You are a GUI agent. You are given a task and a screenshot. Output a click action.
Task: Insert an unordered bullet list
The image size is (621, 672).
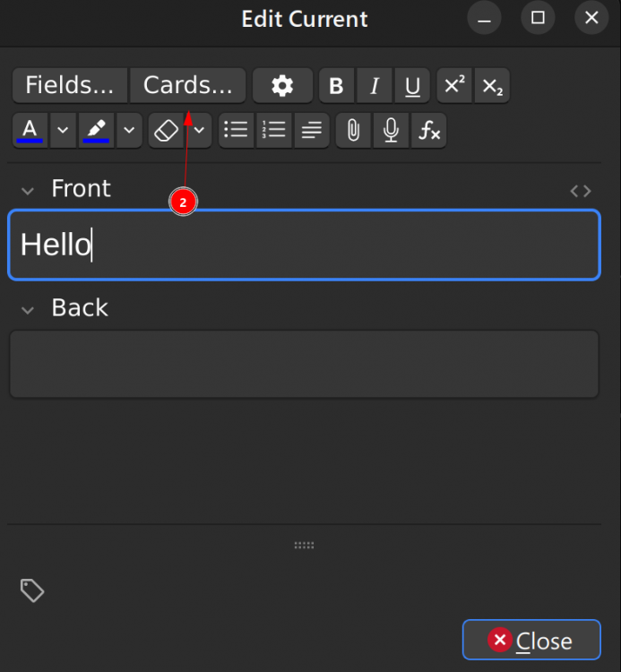pyautogui.click(x=236, y=131)
